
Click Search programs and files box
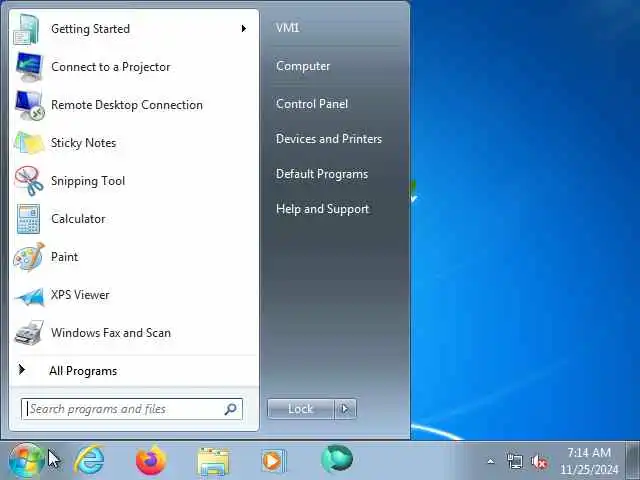pos(132,409)
